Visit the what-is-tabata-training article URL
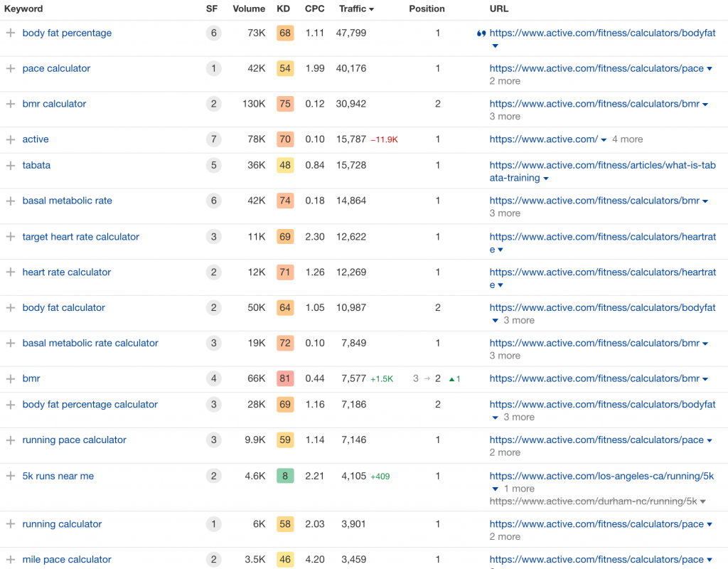This screenshot has height=569, width=728. coord(603,171)
